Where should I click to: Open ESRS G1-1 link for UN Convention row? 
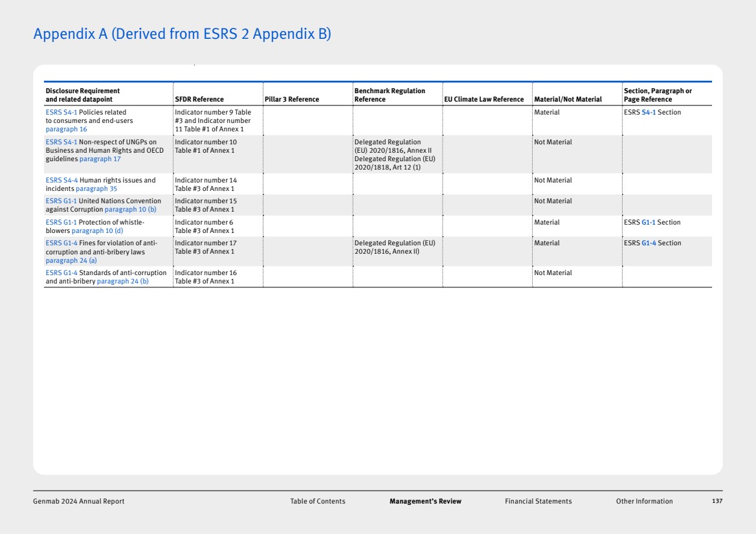(x=61, y=201)
